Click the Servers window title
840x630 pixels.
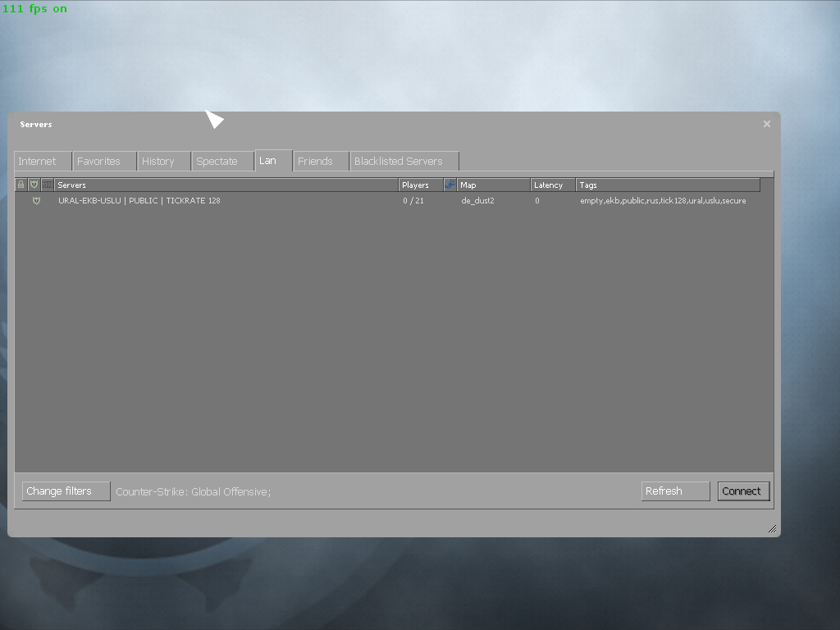[36, 125]
